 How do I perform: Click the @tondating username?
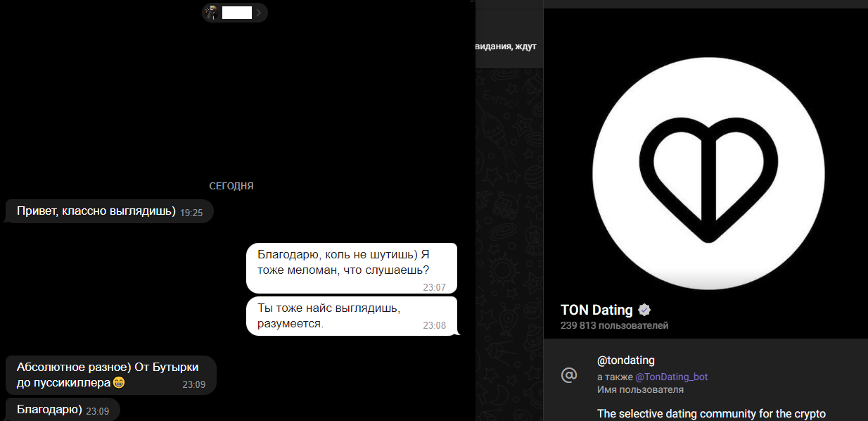pyautogui.click(x=626, y=360)
